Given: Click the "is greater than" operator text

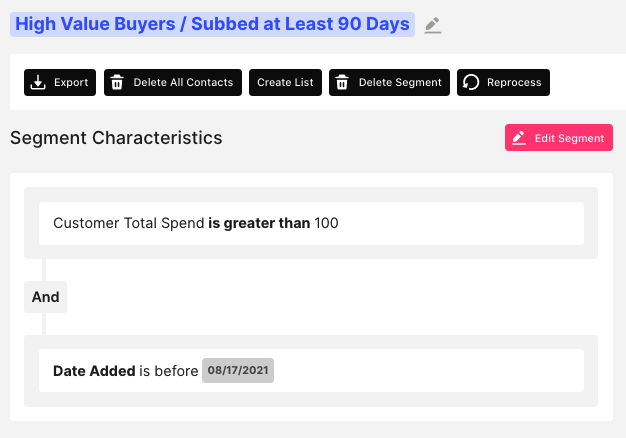Looking at the screenshot, I should tap(259, 223).
